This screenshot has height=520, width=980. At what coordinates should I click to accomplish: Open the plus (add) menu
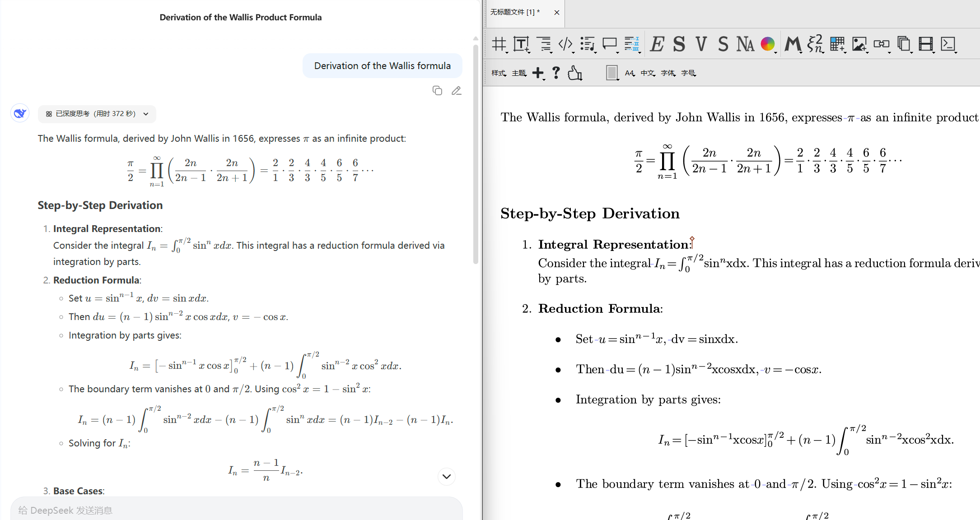538,73
